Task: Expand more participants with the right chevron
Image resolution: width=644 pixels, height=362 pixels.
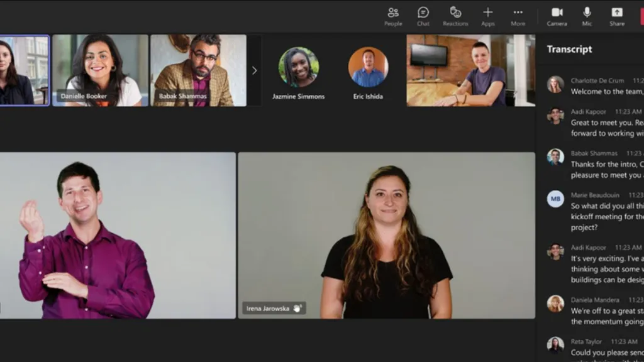Action: pos(254,70)
